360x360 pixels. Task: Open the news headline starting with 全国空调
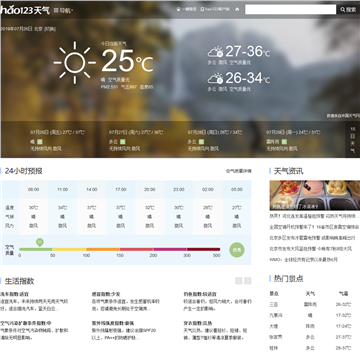tap(314, 227)
